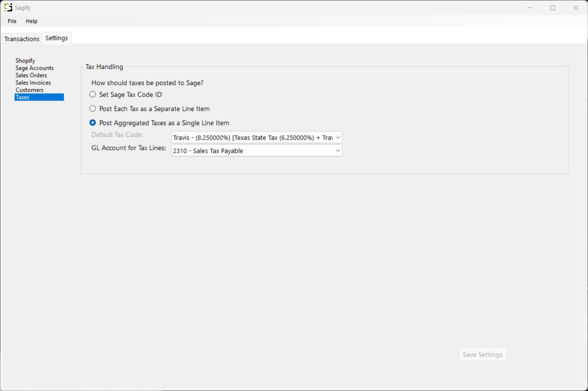Select the Set Sage Tax Code ID option

(93, 94)
